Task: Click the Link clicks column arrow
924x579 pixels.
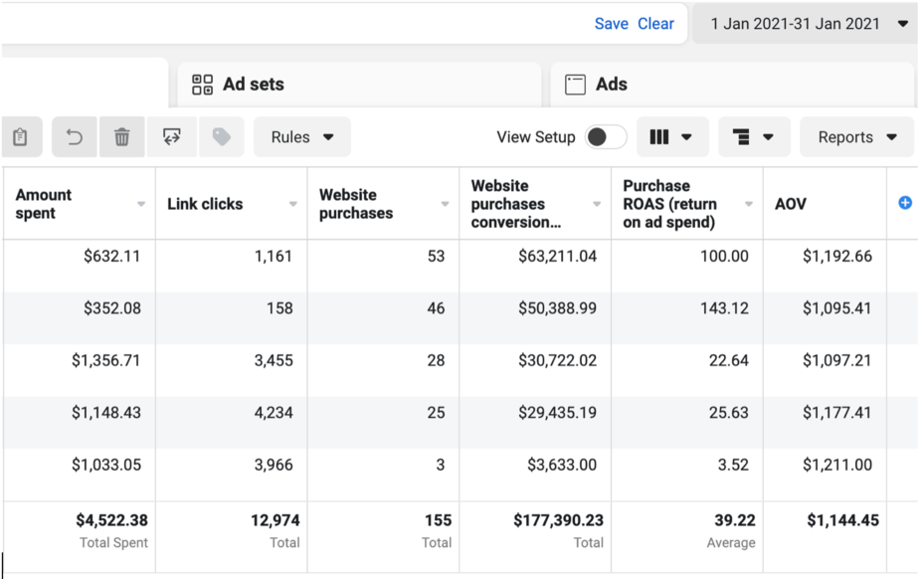Action: coord(293,204)
